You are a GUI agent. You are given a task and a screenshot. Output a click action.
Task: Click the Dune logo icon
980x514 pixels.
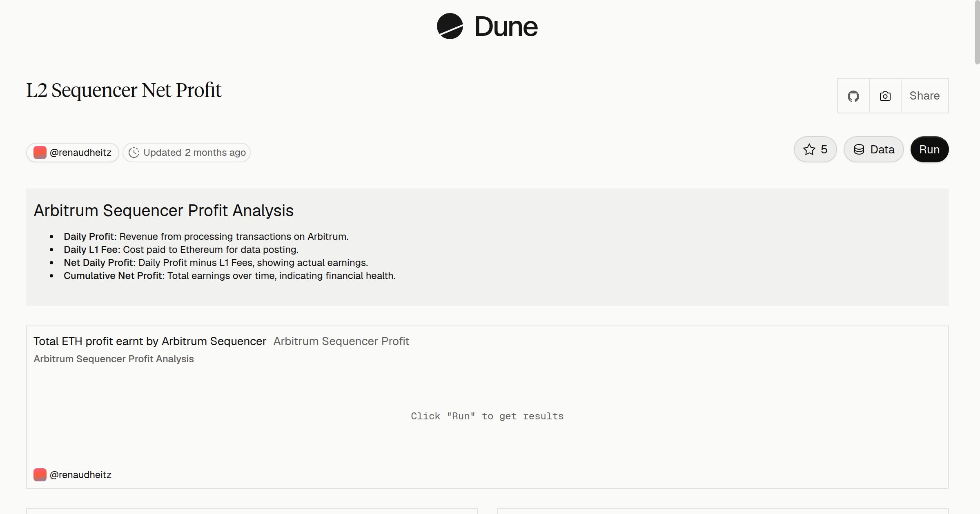[x=450, y=26]
